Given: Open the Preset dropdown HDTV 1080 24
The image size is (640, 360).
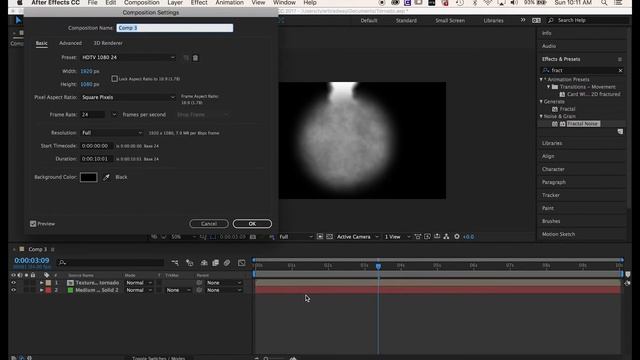Looking at the screenshot, I should 128,58.
